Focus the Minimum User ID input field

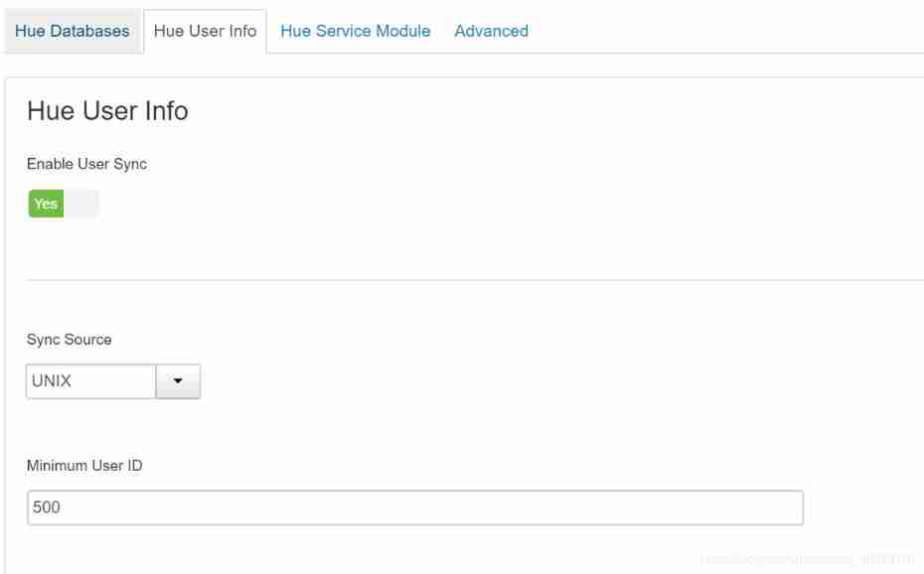coord(414,507)
